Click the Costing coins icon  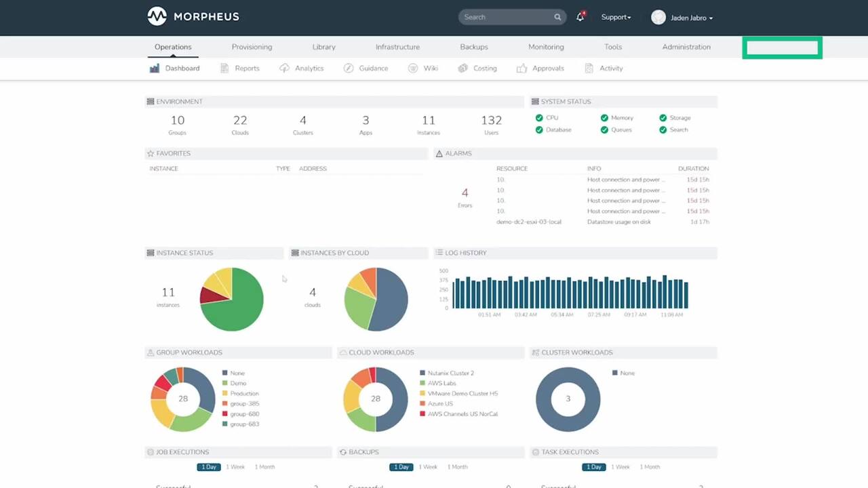click(462, 68)
